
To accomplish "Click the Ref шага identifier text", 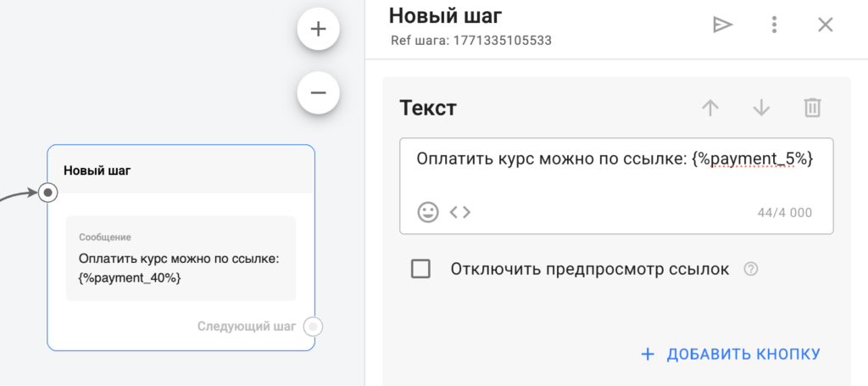I will (x=476, y=40).
